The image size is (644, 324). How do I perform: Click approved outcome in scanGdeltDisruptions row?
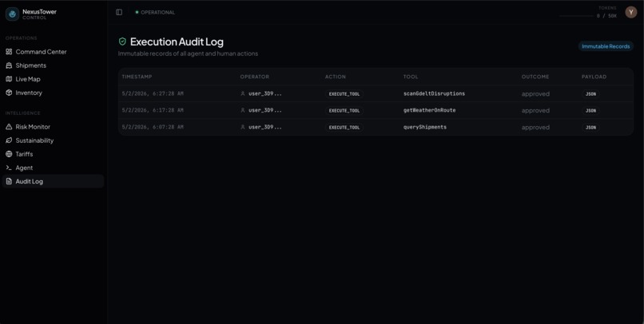pyautogui.click(x=535, y=94)
